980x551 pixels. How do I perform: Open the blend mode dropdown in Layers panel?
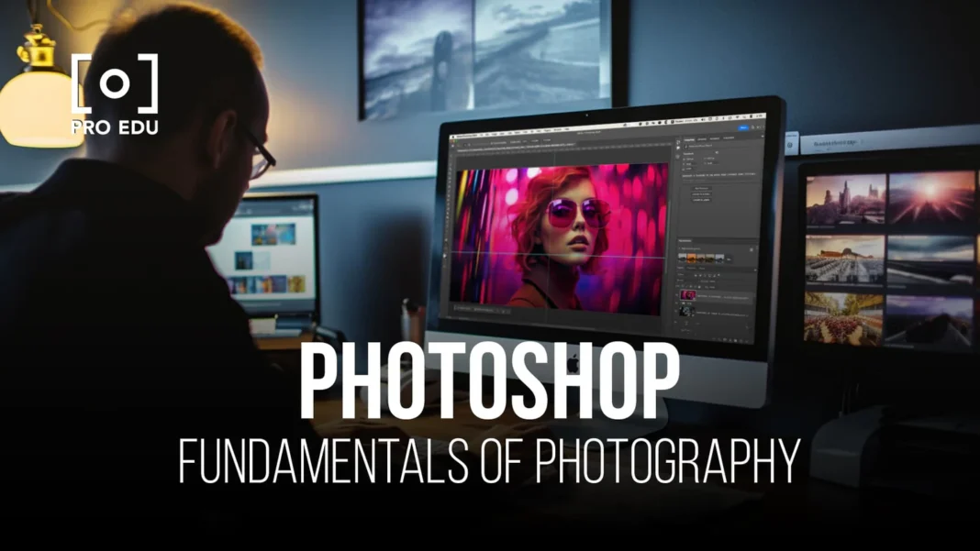(684, 280)
